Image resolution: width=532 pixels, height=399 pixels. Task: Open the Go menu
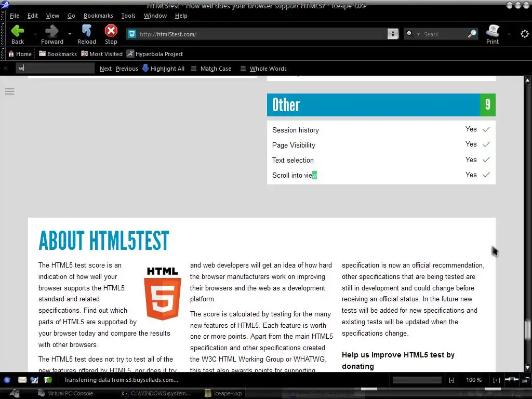(71, 16)
